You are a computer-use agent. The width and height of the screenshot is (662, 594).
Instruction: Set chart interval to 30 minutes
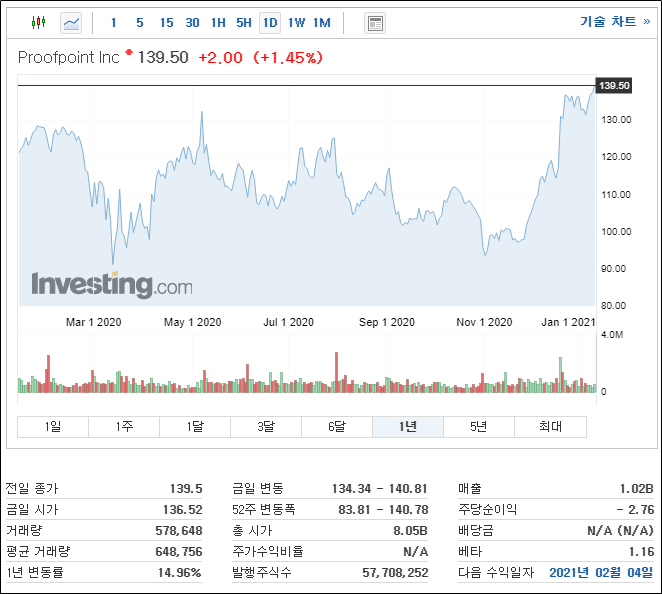coord(193,23)
